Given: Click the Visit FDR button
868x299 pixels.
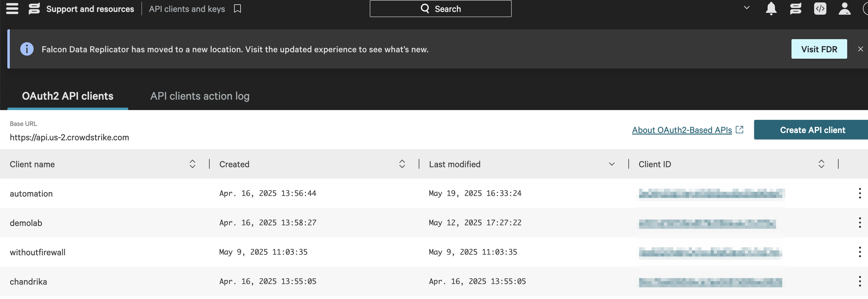Looking at the screenshot, I should pyautogui.click(x=819, y=49).
